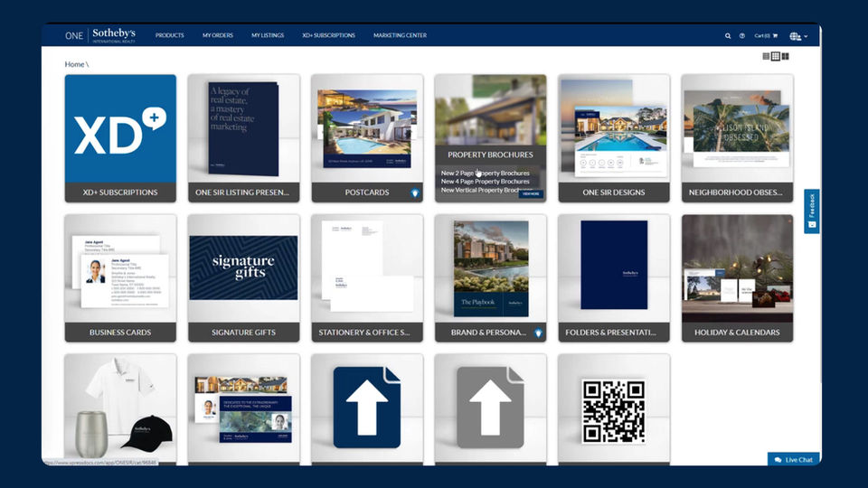
Task: Open the ONE SIR Designs tile
Action: tap(614, 138)
